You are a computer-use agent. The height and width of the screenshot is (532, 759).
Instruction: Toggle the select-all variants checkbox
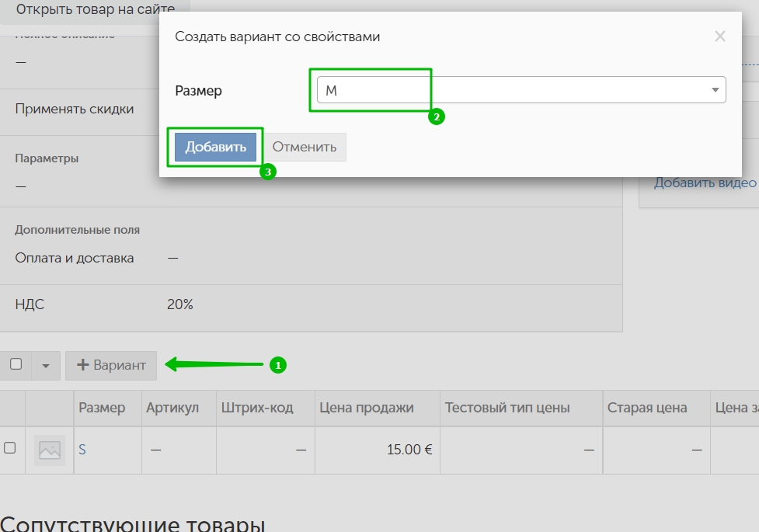pos(16,364)
